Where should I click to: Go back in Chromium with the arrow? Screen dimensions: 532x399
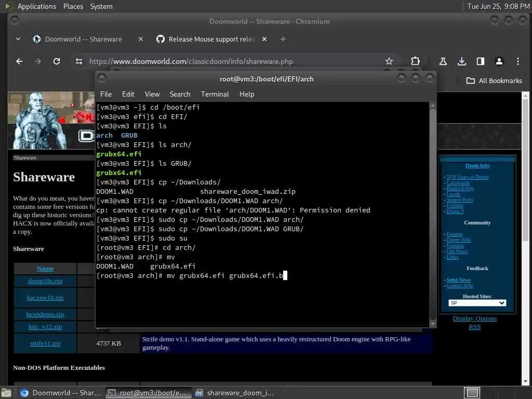(19, 61)
